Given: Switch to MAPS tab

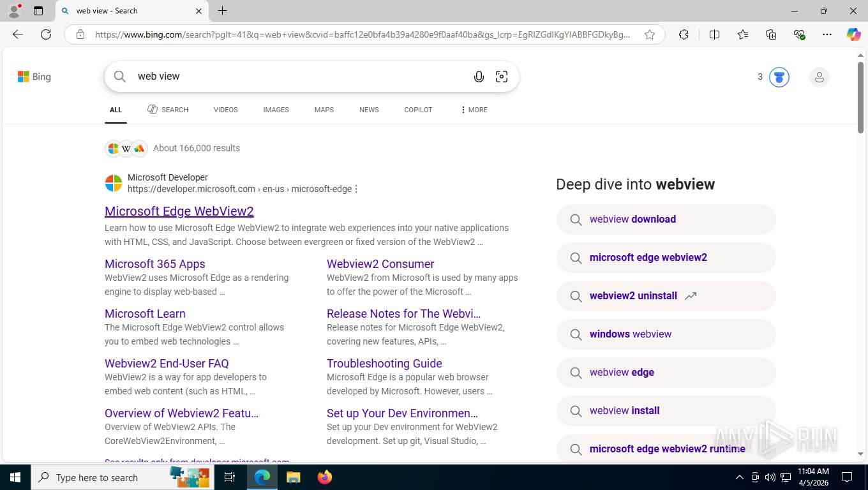Looking at the screenshot, I should [324, 110].
